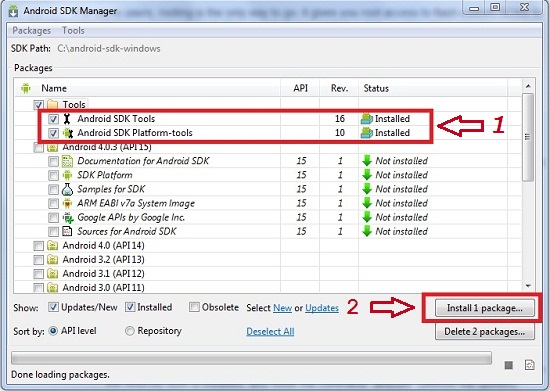This screenshot has width=550, height=391.
Task: Check the Android 3.1 (API 12) checkbox
Action: [x=38, y=274]
